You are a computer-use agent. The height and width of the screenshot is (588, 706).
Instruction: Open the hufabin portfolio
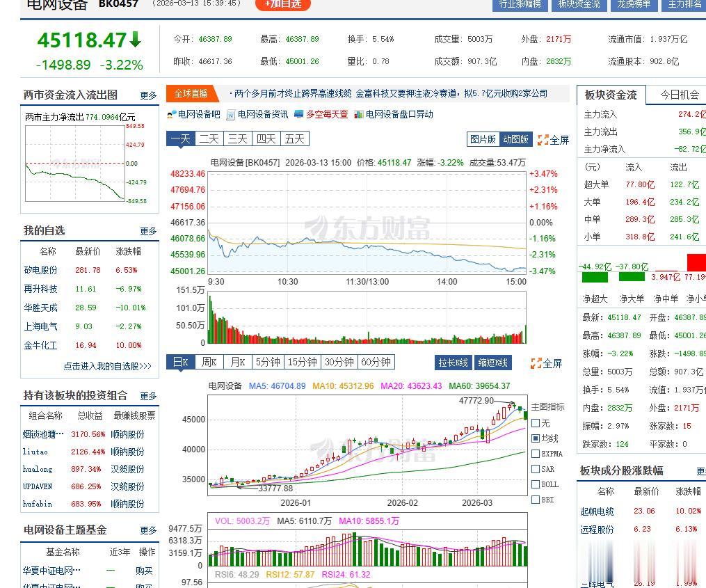click(38, 504)
